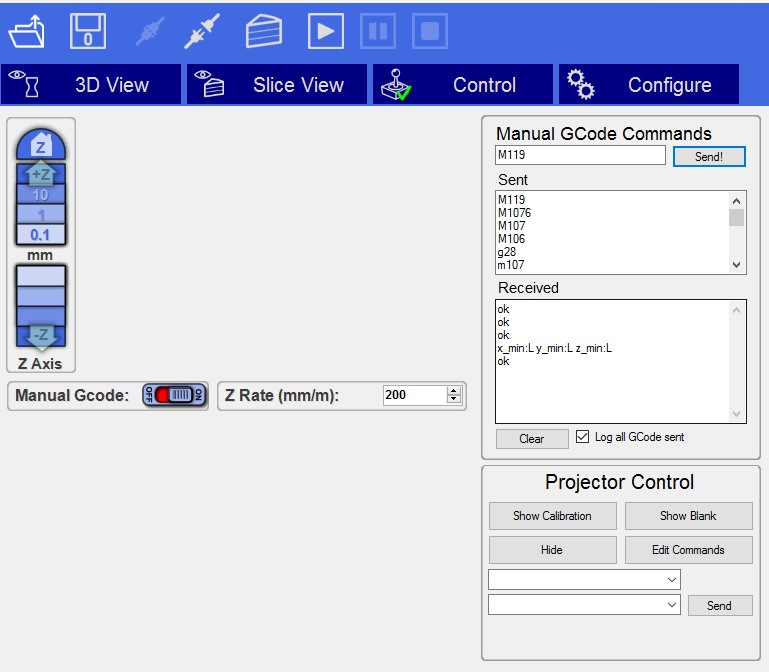769x672 pixels.
Task: Move Z axis up 10 mm
Action: (x=40, y=194)
